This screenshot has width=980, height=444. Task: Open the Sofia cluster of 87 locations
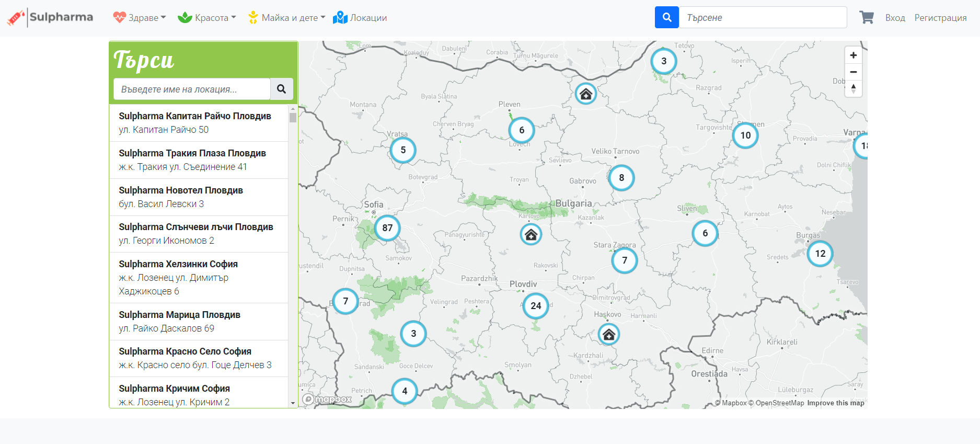[387, 228]
